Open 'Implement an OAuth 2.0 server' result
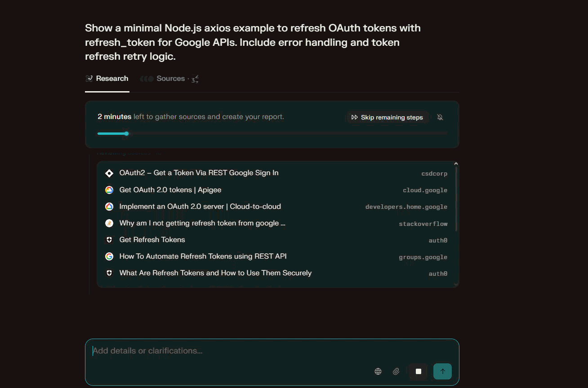This screenshot has width=588, height=388. 200,207
